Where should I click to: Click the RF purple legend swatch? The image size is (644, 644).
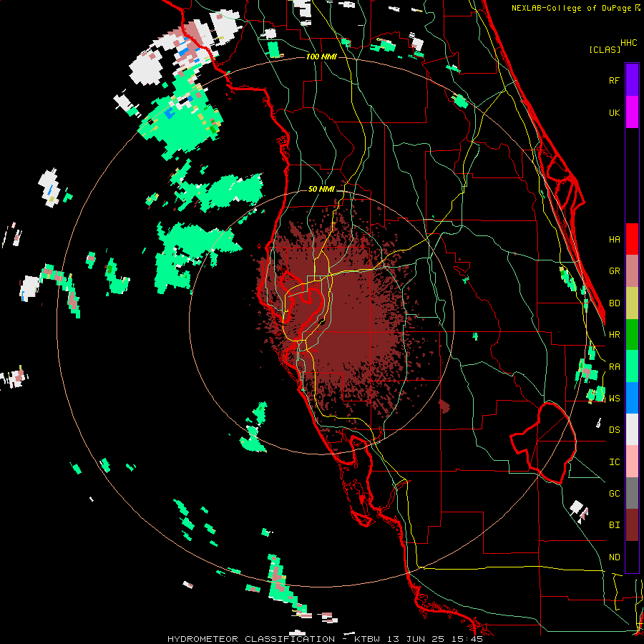coord(632,80)
